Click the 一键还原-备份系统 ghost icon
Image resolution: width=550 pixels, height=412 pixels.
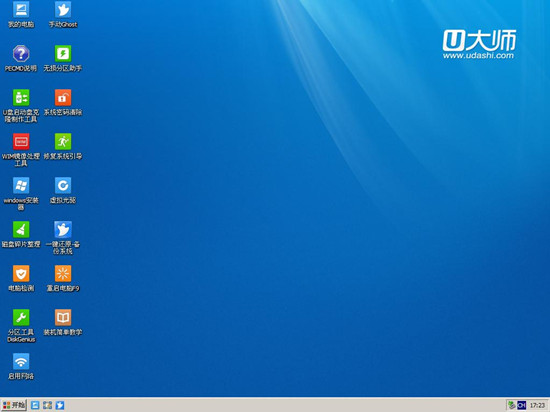[x=63, y=229]
